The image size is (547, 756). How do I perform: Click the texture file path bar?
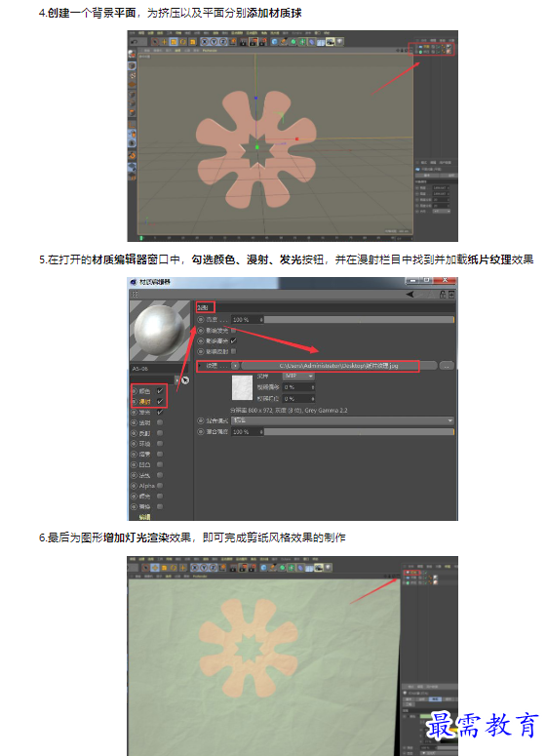click(x=339, y=366)
